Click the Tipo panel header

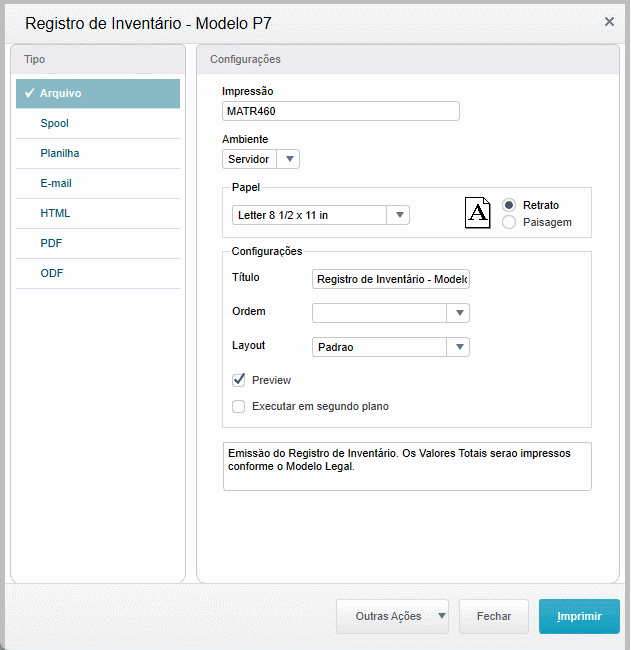[98, 59]
